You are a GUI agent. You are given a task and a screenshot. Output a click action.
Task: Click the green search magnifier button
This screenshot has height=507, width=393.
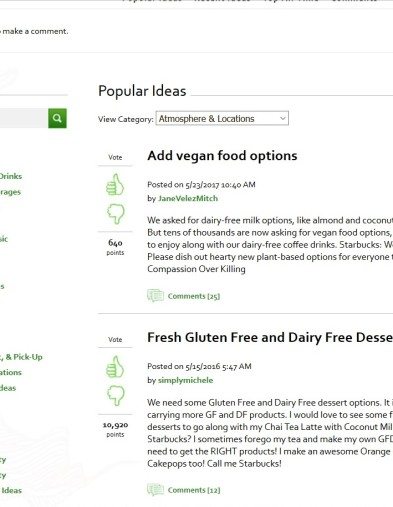coord(57,118)
